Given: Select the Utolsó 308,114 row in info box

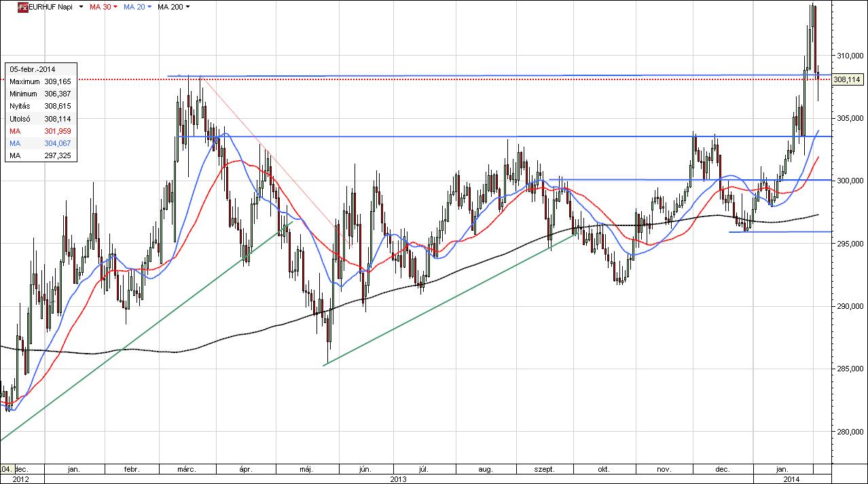Looking at the screenshot, I should tap(40, 119).
